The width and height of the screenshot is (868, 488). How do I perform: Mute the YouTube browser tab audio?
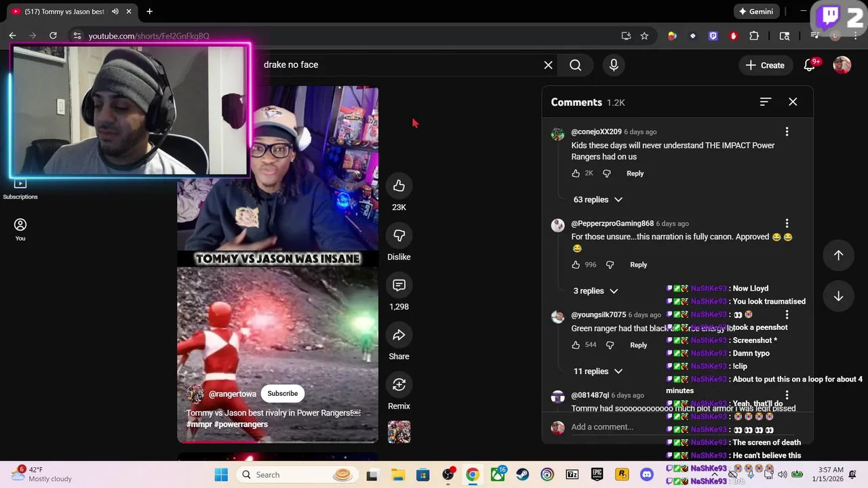coord(115,12)
